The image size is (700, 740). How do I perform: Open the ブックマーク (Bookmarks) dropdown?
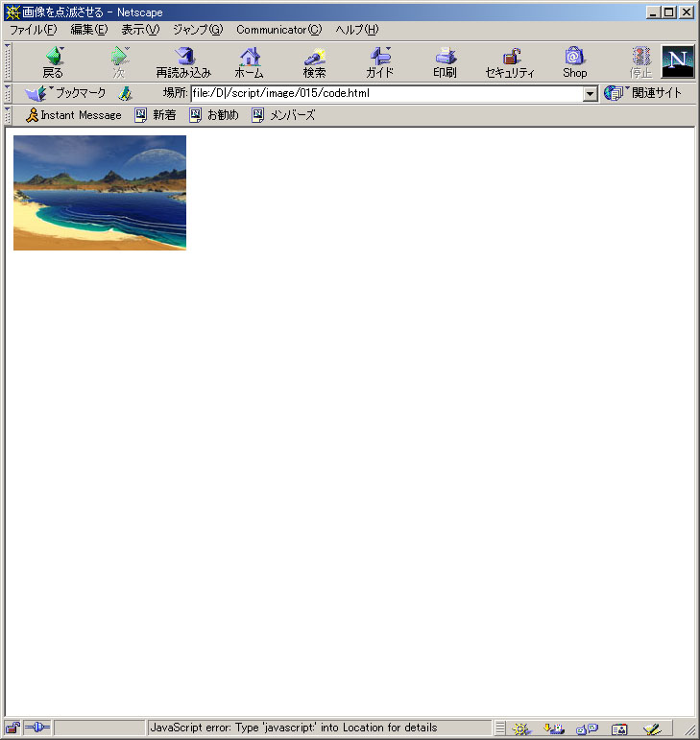[66, 93]
